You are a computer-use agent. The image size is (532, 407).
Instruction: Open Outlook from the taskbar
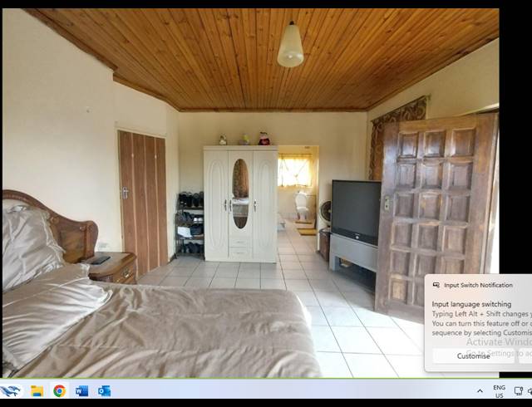pyautogui.click(x=104, y=391)
